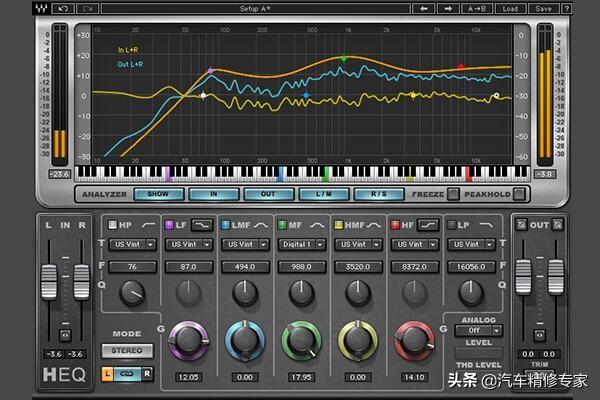Click the HP Q knob

click(x=132, y=294)
